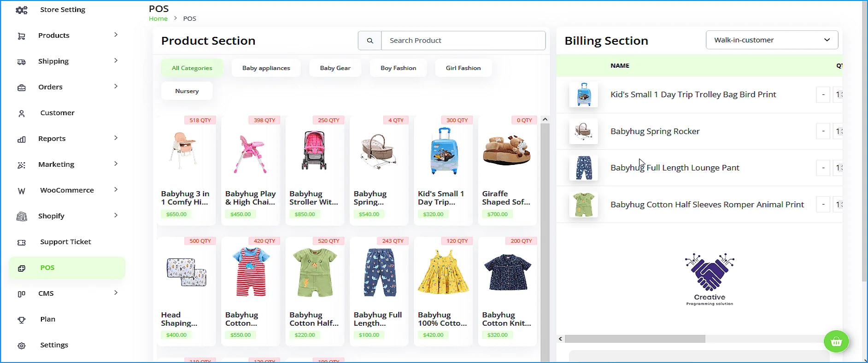This screenshot has width=868, height=363.
Task: Click billing section horizontal scrollbar thumb
Action: [x=635, y=339]
